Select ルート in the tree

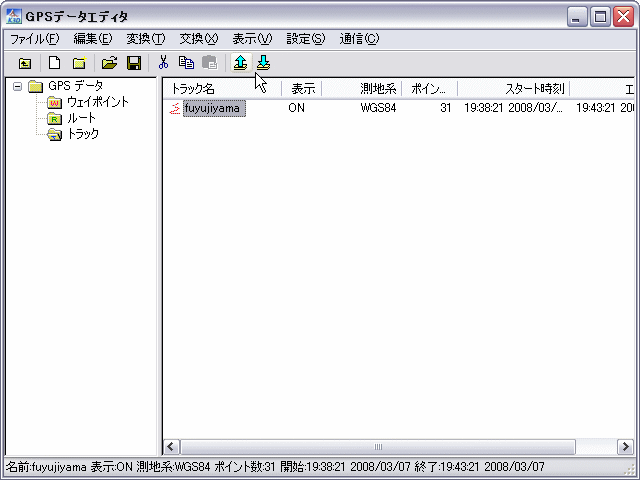81,118
